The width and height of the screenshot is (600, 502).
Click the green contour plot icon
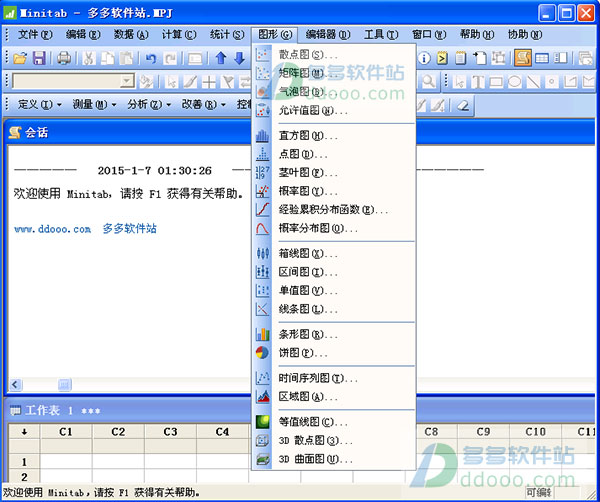pos(262,422)
